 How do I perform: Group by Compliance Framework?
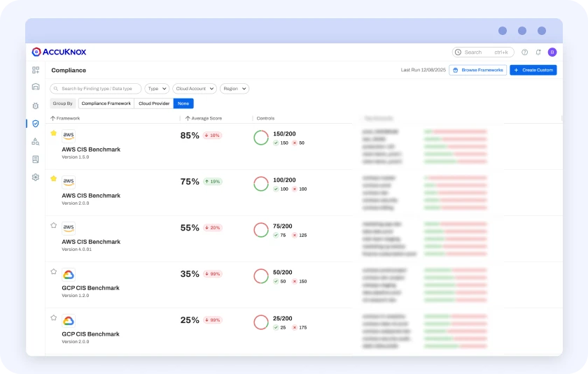[x=106, y=103]
